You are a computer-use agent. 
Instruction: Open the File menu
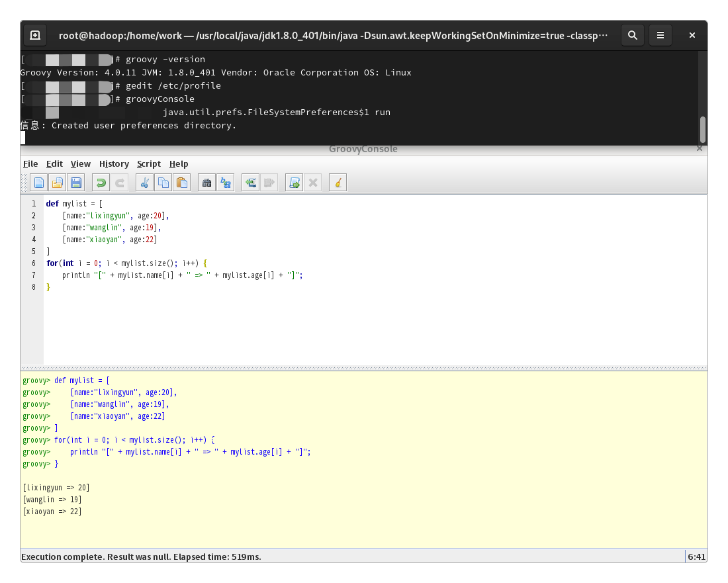pos(30,164)
